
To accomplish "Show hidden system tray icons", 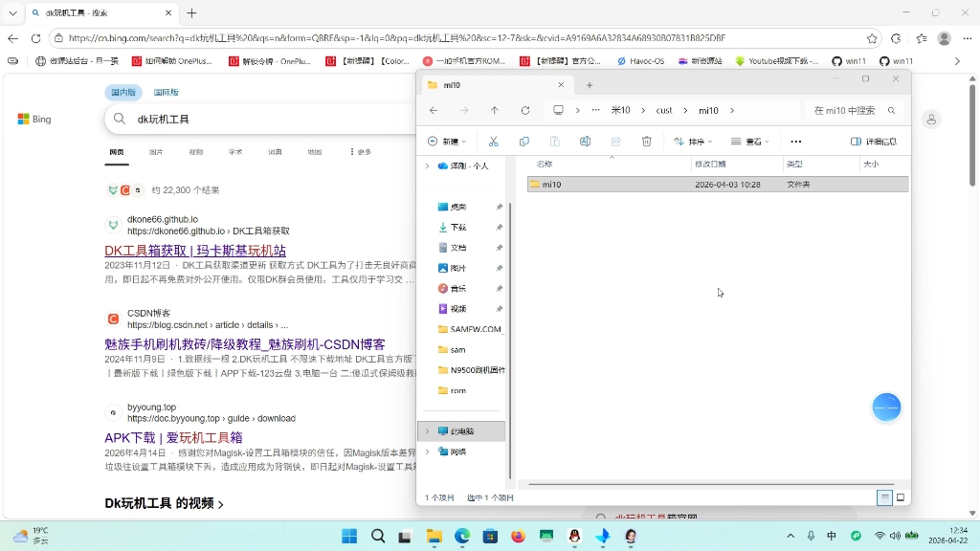I will 791,536.
